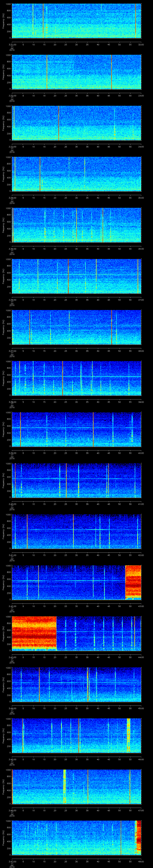
Task: Click the 47:00 end time label
Action: click(x=141, y=810)
